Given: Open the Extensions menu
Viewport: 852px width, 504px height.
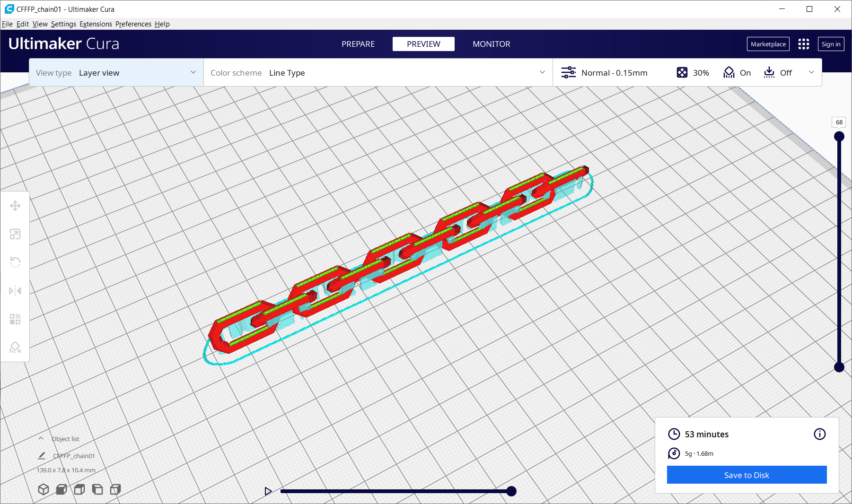Looking at the screenshot, I should coord(96,24).
